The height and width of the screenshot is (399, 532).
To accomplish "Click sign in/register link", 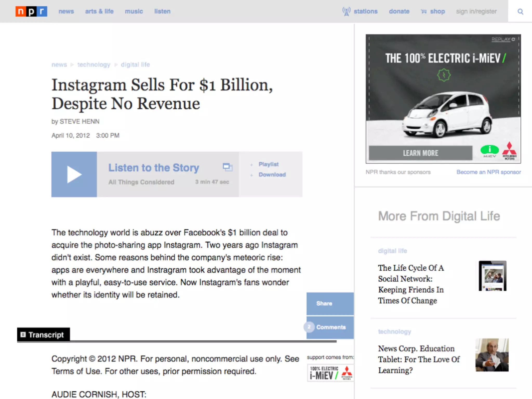I will (x=476, y=11).
